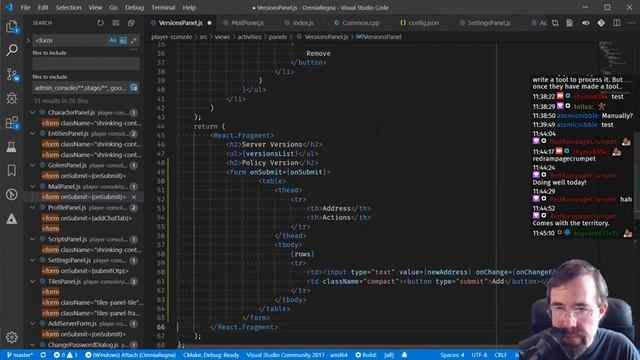Screen dimensions: 640x360
Task: Collapse GolemPanel.js search result group
Action: tap(33, 165)
